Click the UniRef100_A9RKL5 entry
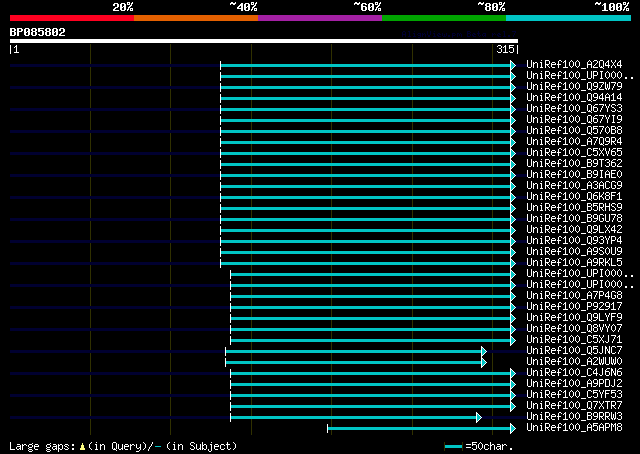Screen dimensions: 640x454 [574, 263]
